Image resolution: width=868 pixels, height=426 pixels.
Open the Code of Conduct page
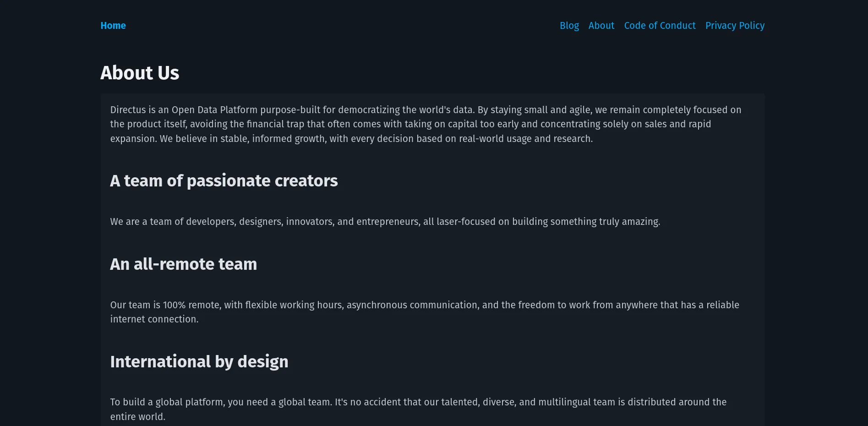660,26
